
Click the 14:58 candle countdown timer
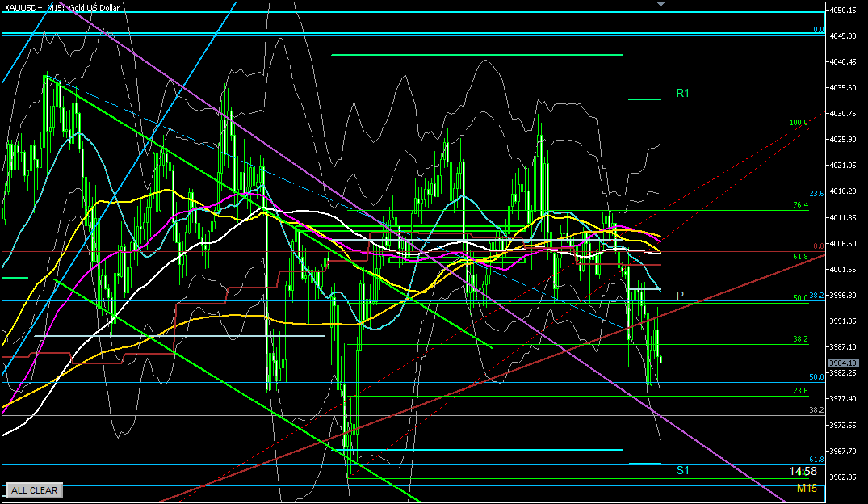coord(803,471)
